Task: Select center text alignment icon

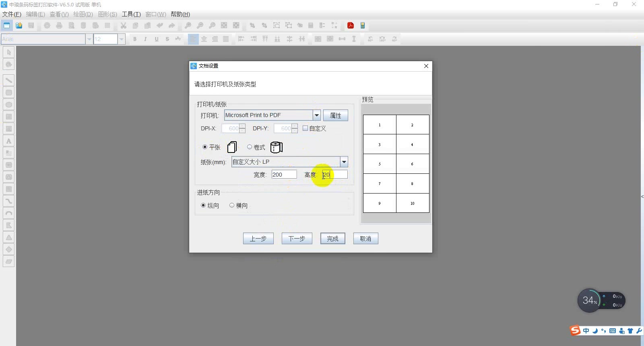Action: [x=204, y=39]
